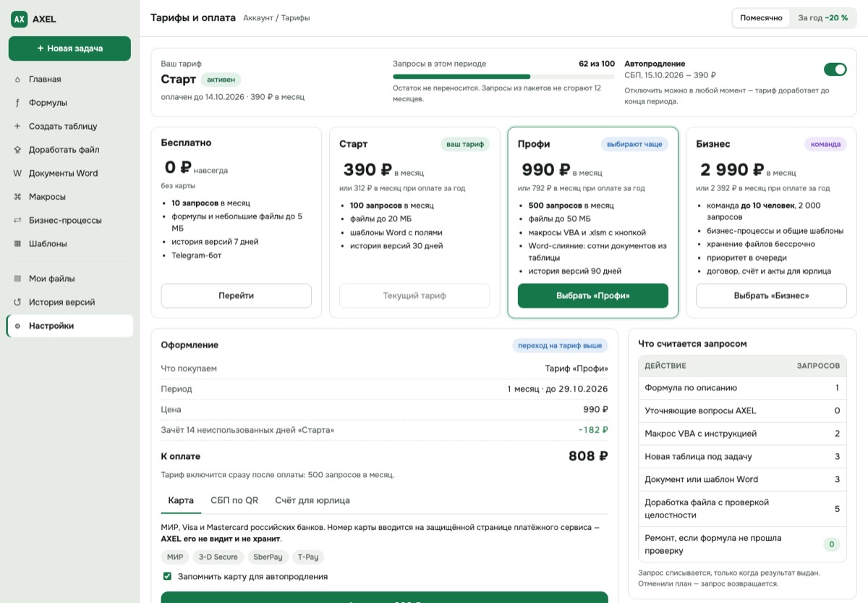
Task: Click the 808 ₽ total amount
Action: point(588,456)
